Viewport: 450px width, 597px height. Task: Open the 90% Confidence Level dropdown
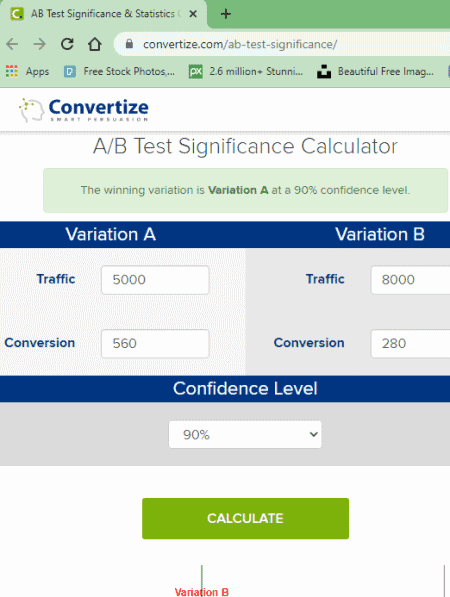(245, 434)
